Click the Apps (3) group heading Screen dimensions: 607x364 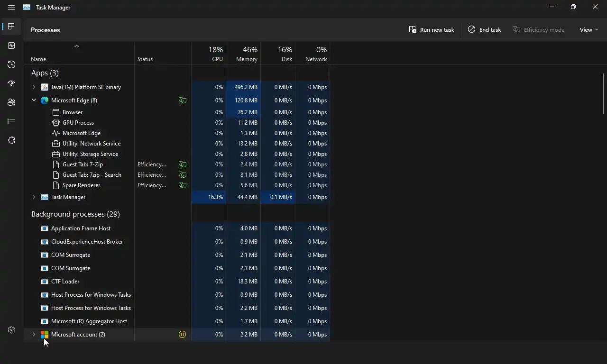[45, 73]
